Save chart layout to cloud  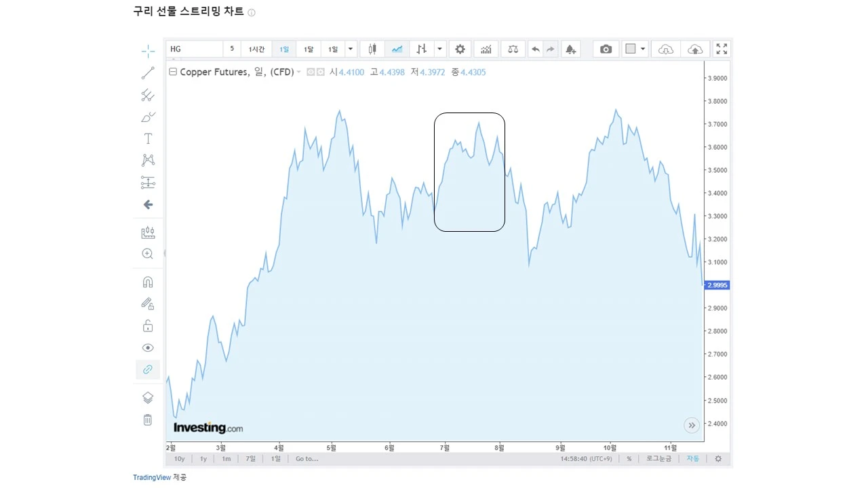tap(695, 49)
